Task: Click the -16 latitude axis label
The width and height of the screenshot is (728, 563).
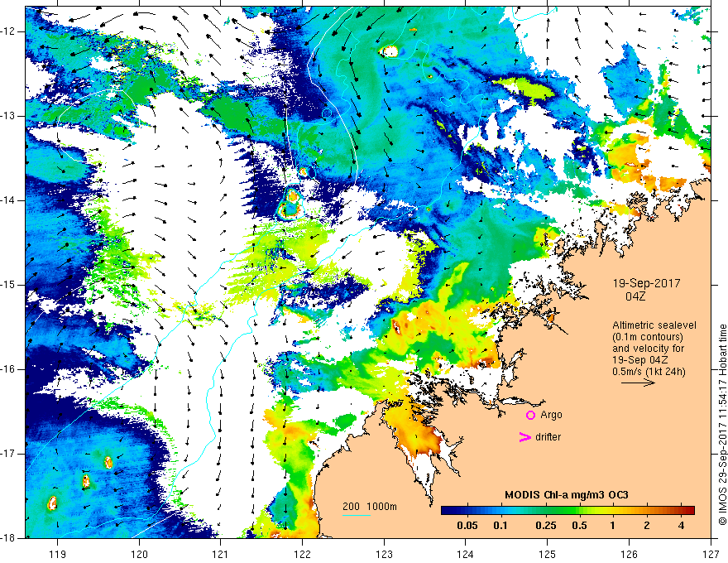Action: click(x=8, y=368)
